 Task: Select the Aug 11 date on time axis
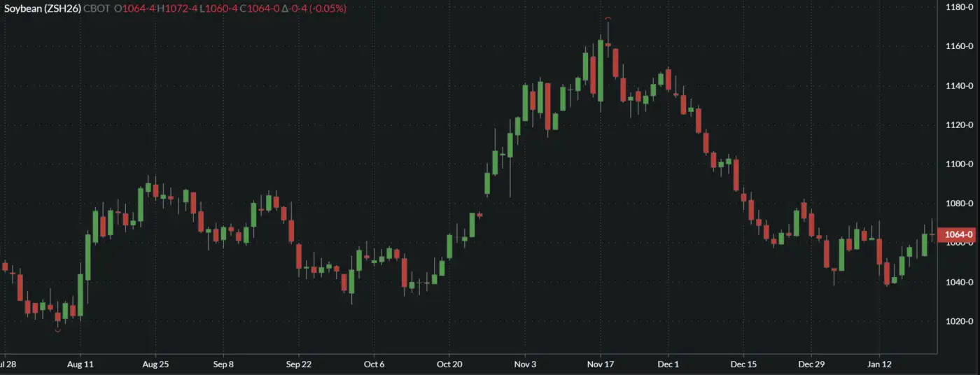coord(80,364)
